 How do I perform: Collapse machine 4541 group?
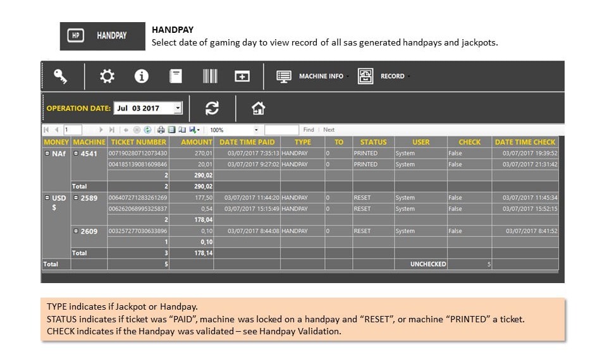click(76, 153)
